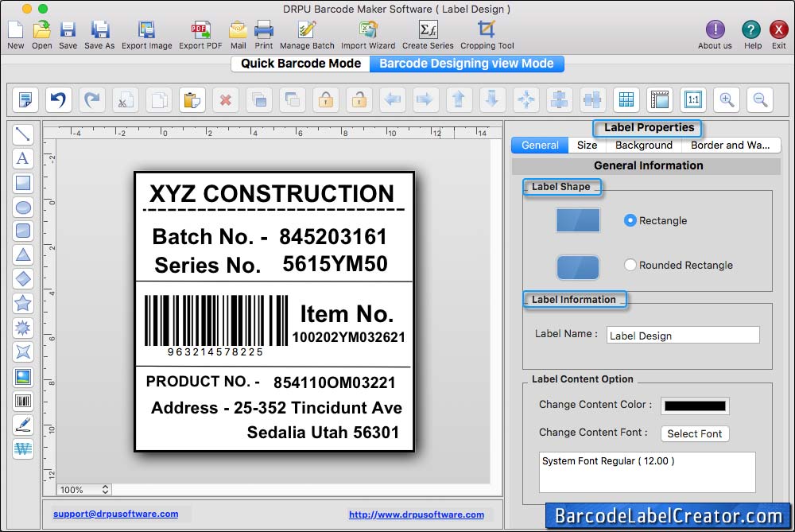Screen dimensions: 795x532
Task: Select the Triangle shape tool
Action: tap(23, 254)
